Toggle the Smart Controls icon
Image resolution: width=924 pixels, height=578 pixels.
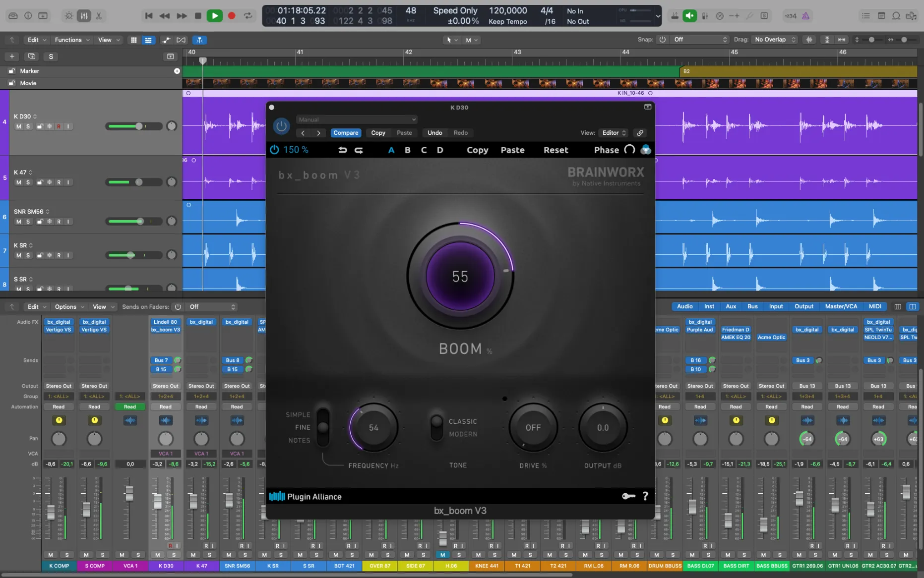69,16
